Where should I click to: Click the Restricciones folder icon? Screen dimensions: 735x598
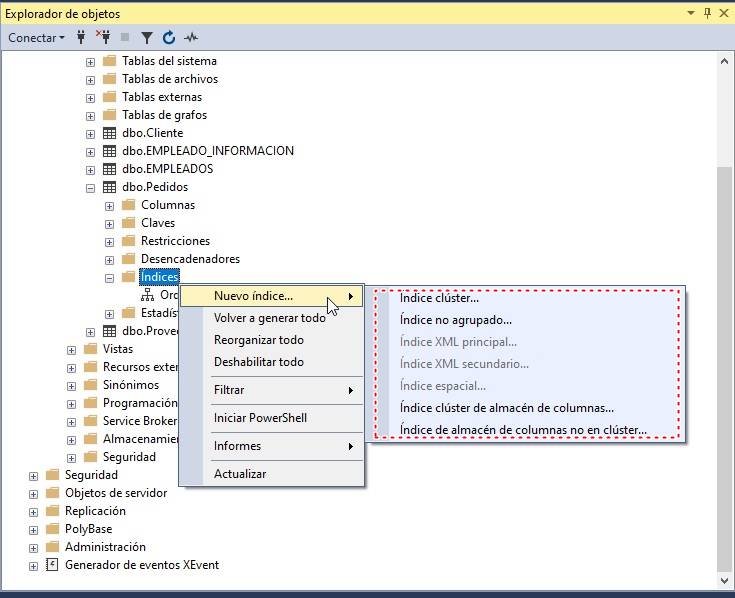pos(128,240)
